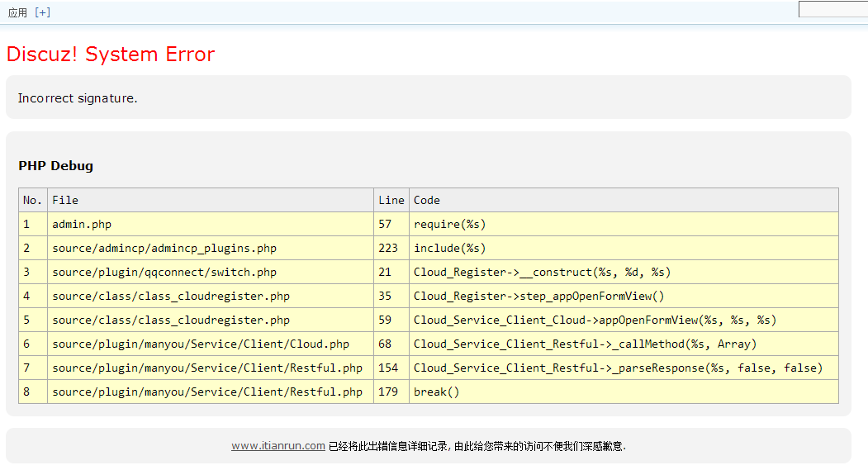Select Restful.php file cell in row 8
Viewport: 868px width, 470px height.
[x=211, y=392]
